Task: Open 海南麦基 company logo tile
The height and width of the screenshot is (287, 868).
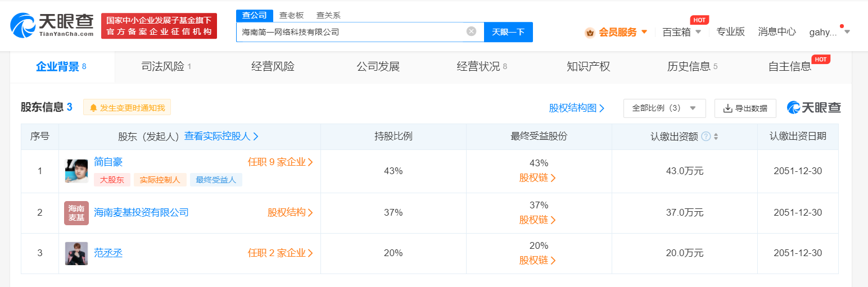Action: click(x=76, y=213)
